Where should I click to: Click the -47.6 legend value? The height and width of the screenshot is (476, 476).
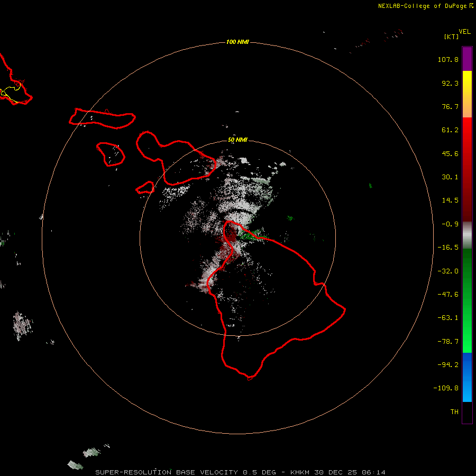pyautogui.click(x=448, y=295)
